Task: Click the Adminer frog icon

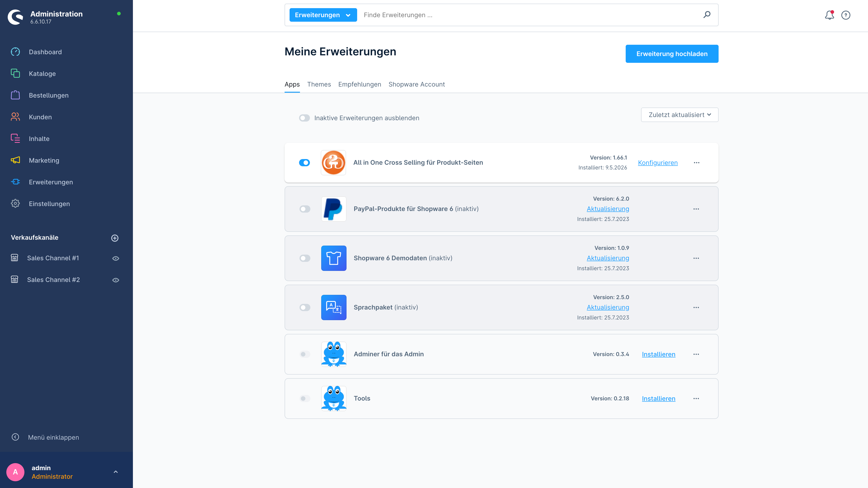Action: pyautogui.click(x=334, y=354)
